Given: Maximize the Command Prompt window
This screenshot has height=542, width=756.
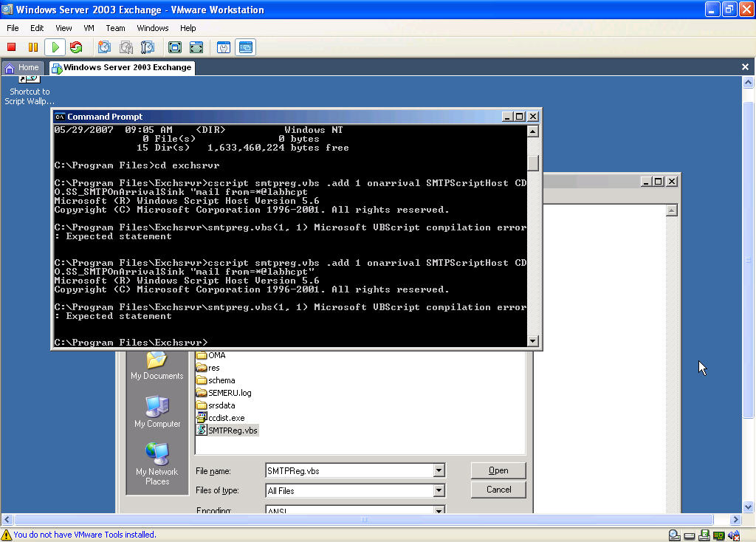Looking at the screenshot, I should 519,117.
